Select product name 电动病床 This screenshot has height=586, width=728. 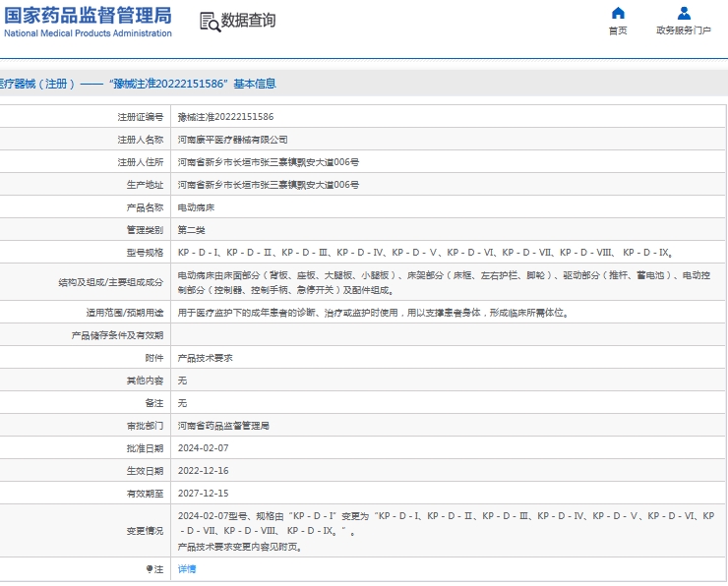pyautogui.click(x=196, y=207)
